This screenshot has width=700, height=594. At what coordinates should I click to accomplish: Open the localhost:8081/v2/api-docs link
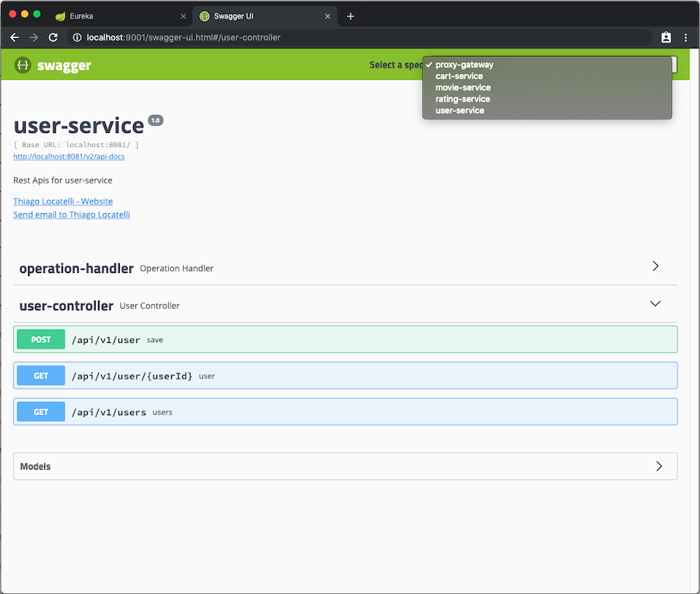[x=68, y=156]
